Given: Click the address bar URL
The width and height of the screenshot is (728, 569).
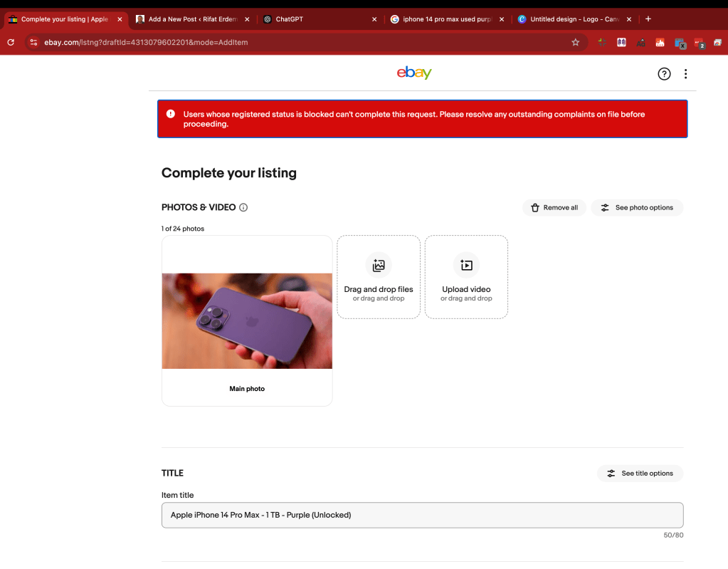Looking at the screenshot, I should (x=146, y=42).
